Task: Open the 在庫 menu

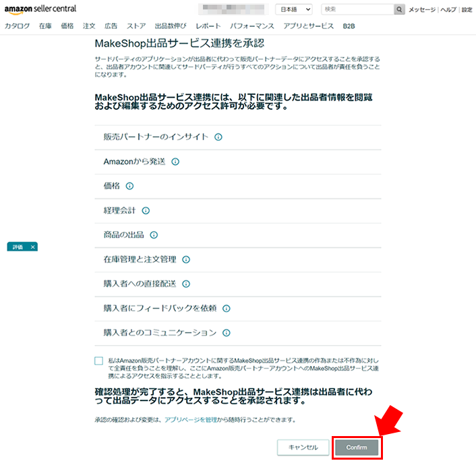Action: pos(45,26)
